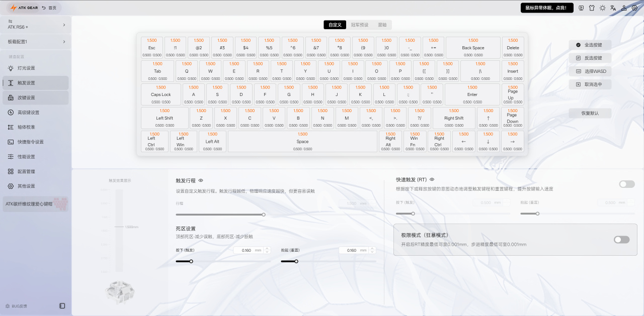Open 性能设置 performance settings icon

(11, 157)
